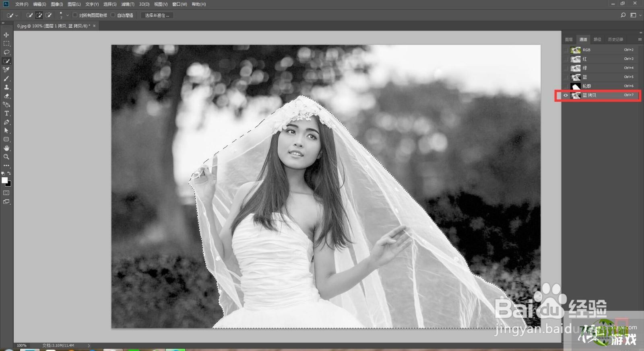Select the Eyedropper tool

click(x=6, y=70)
